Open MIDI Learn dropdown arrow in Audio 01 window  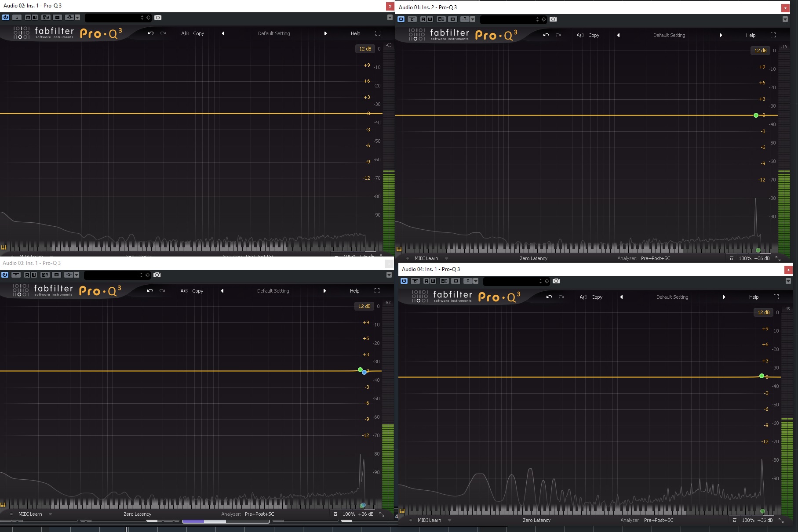click(447, 258)
